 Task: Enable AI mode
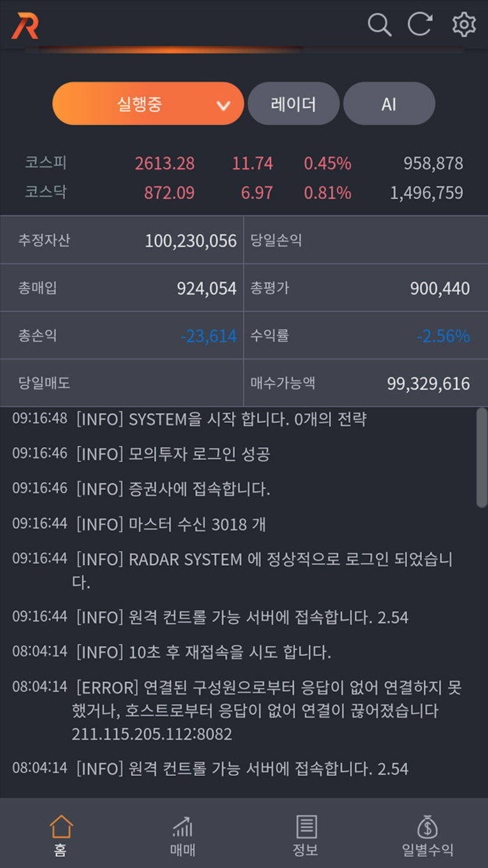pos(389,103)
